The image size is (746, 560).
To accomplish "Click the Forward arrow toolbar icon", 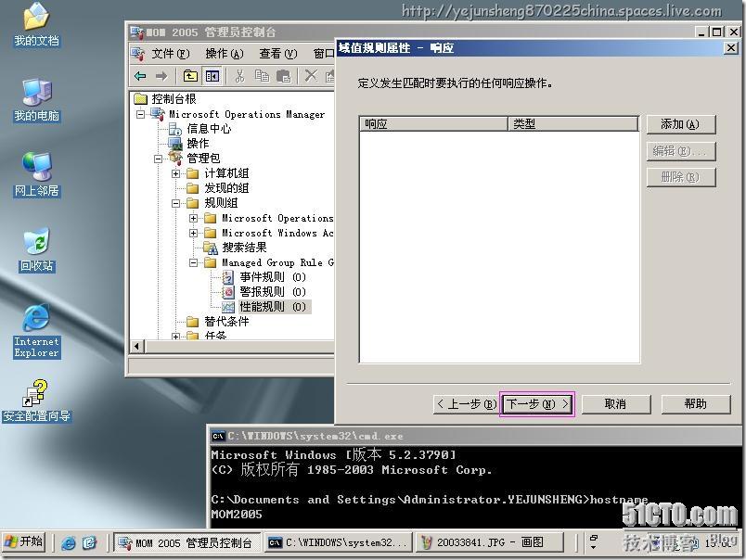I will pos(161,76).
